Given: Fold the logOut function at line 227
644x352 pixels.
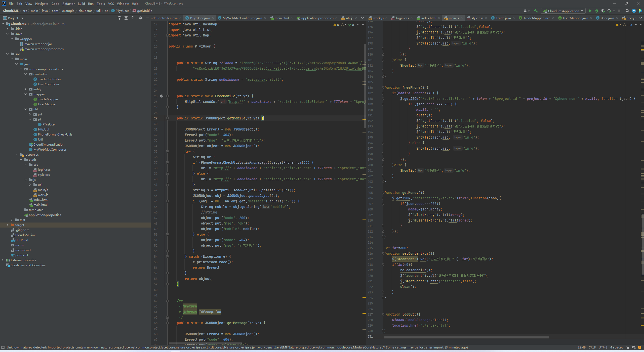Looking at the screenshot, I should coord(383,314).
